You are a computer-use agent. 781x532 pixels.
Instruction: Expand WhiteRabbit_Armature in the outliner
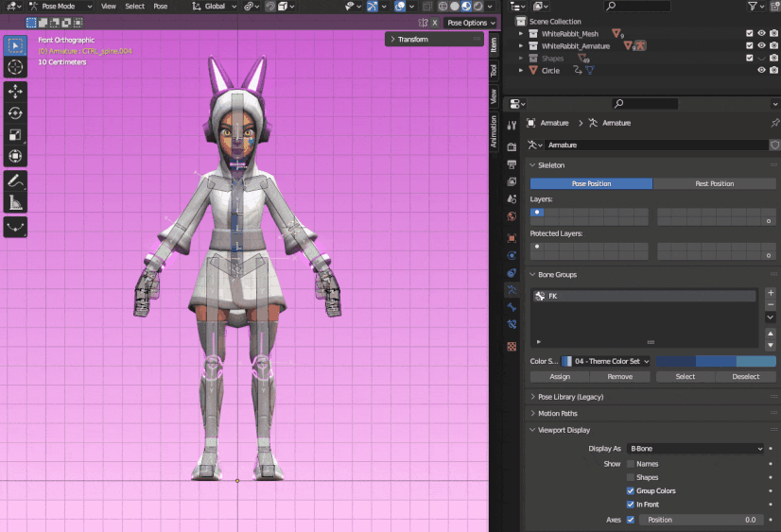pos(522,45)
